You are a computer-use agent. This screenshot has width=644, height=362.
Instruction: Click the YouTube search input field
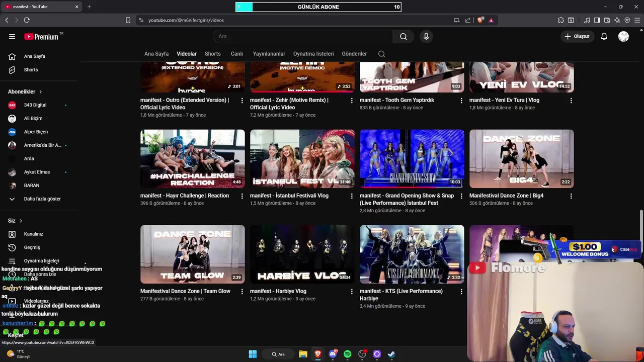pyautogui.click(x=303, y=36)
